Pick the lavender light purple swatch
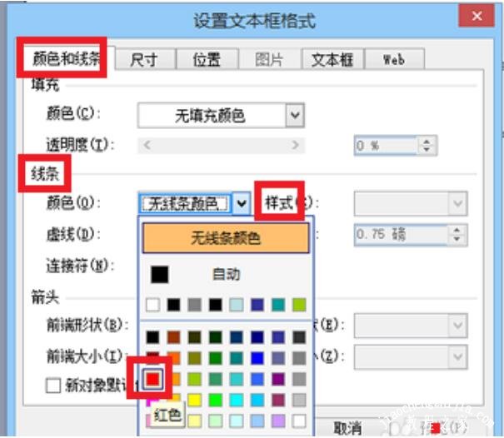This screenshot has height=438, width=504. [x=278, y=421]
